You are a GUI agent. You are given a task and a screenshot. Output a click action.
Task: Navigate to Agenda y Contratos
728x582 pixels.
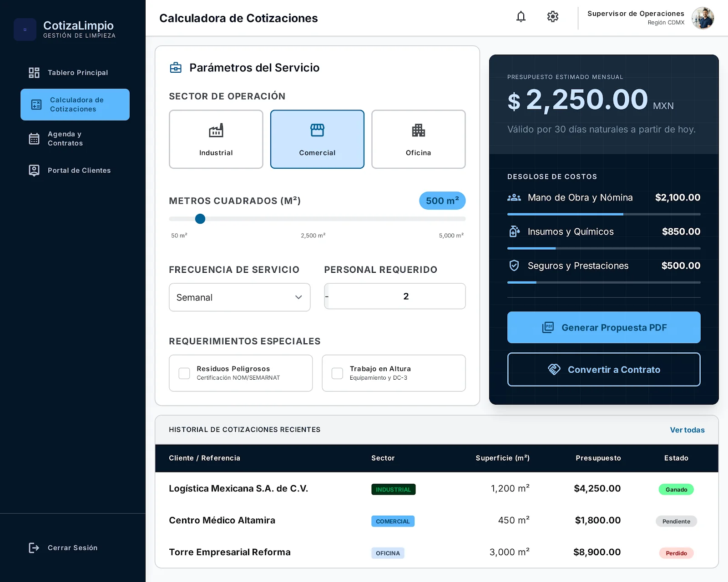point(75,139)
